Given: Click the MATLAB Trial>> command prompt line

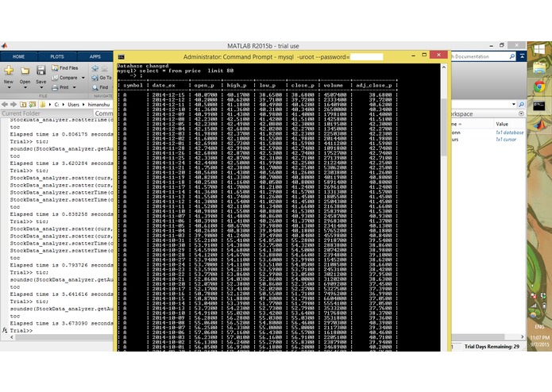Looking at the screenshot, I should pyautogui.click(x=21, y=331).
